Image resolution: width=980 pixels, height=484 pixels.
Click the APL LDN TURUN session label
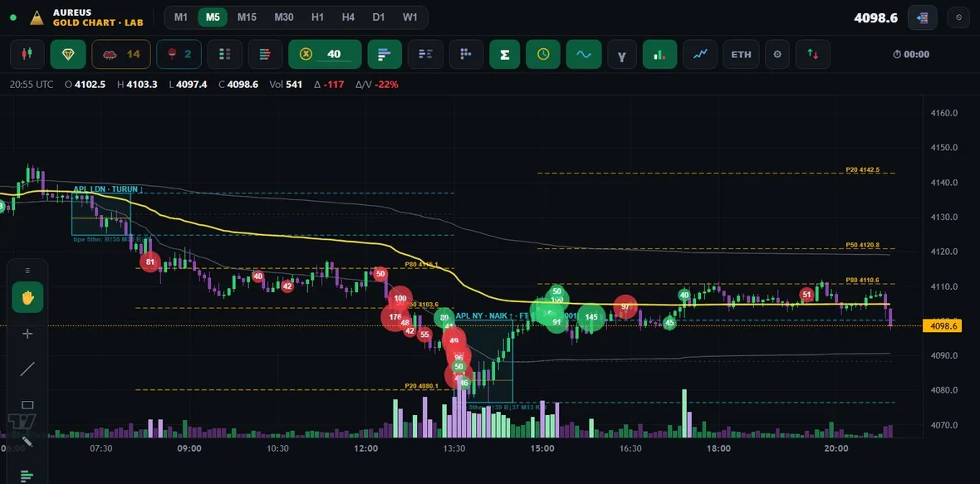coord(107,189)
